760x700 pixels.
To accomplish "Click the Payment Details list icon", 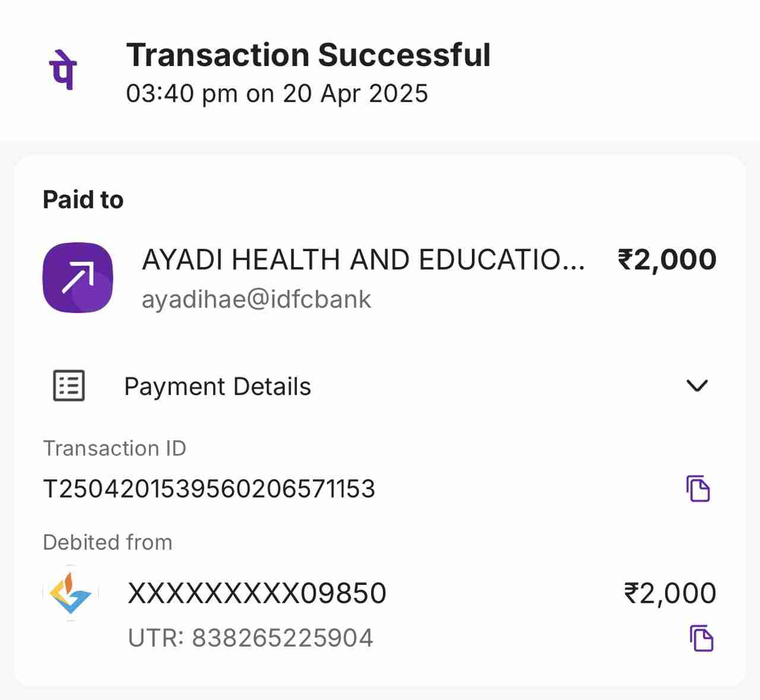I will [69, 386].
